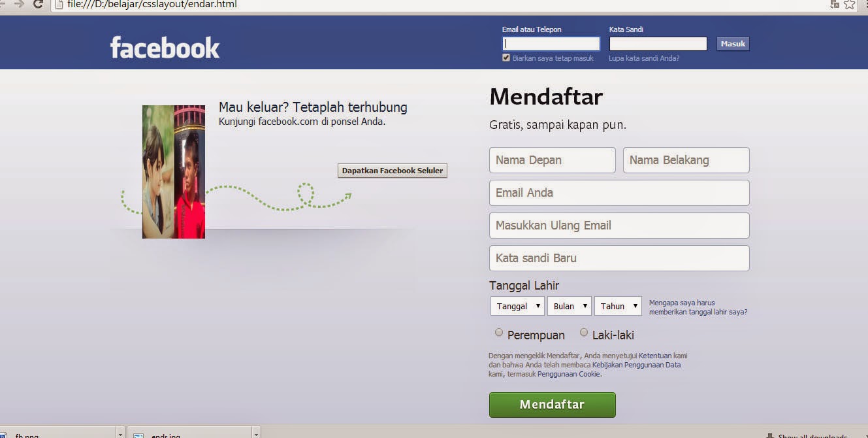
Task: Click the Masukkan Ulang Email field
Action: click(x=619, y=226)
